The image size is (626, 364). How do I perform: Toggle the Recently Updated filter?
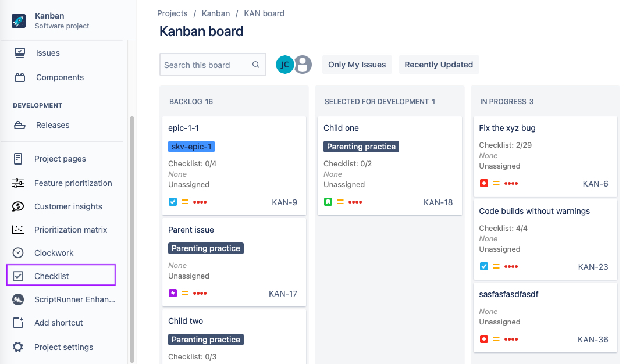coord(439,65)
